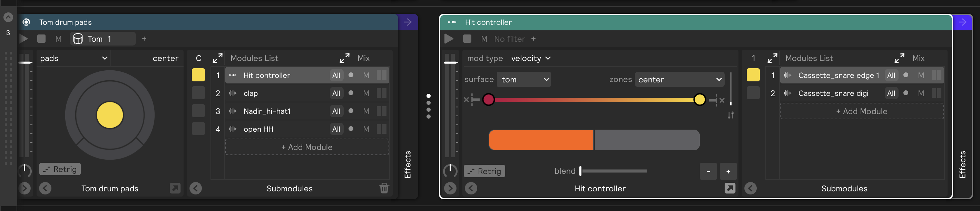This screenshot has height=211, width=980.
Task: Toggle pad square for clap row
Action: pyautogui.click(x=198, y=93)
